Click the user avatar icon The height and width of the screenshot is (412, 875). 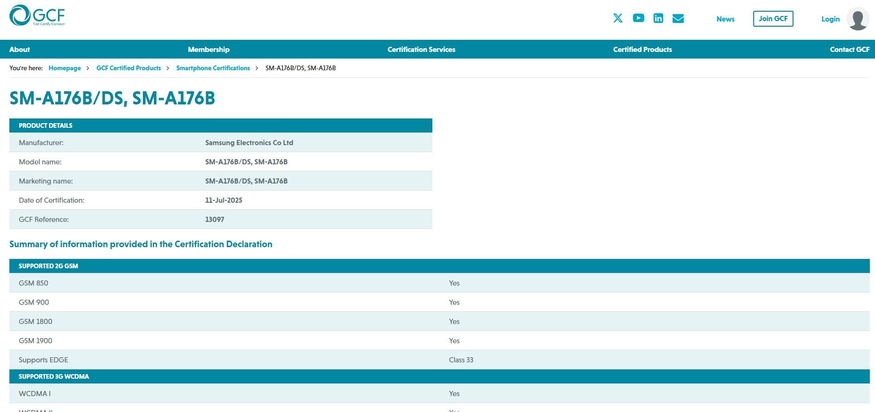click(858, 18)
